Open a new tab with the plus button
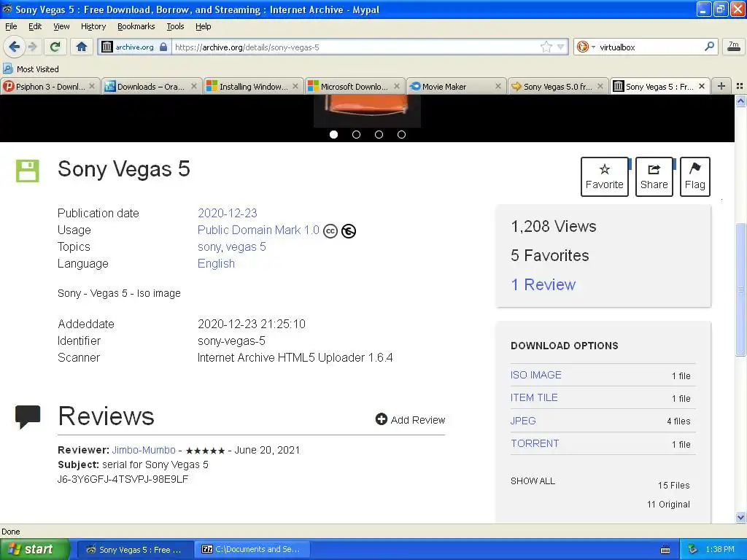 [721, 86]
